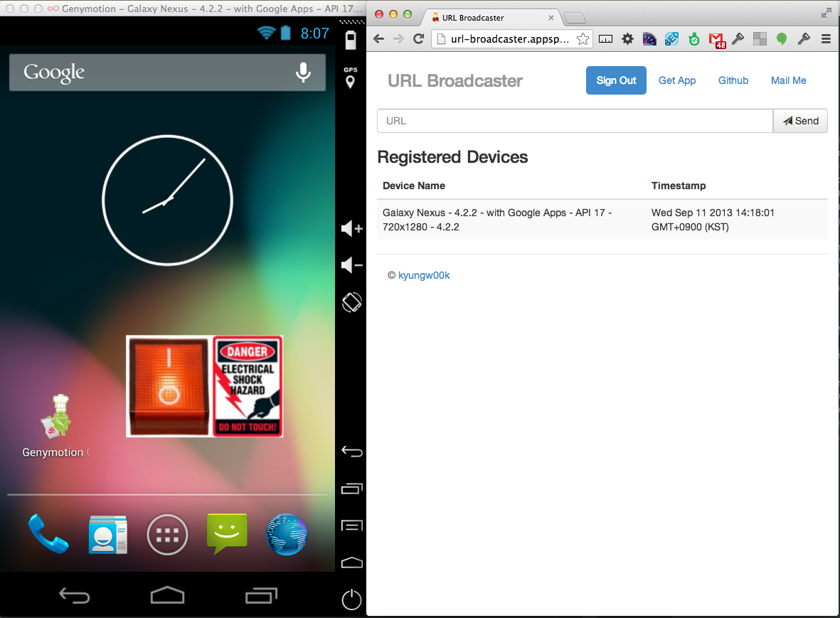Click Genymotion sidebar home icon

pyautogui.click(x=352, y=563)
